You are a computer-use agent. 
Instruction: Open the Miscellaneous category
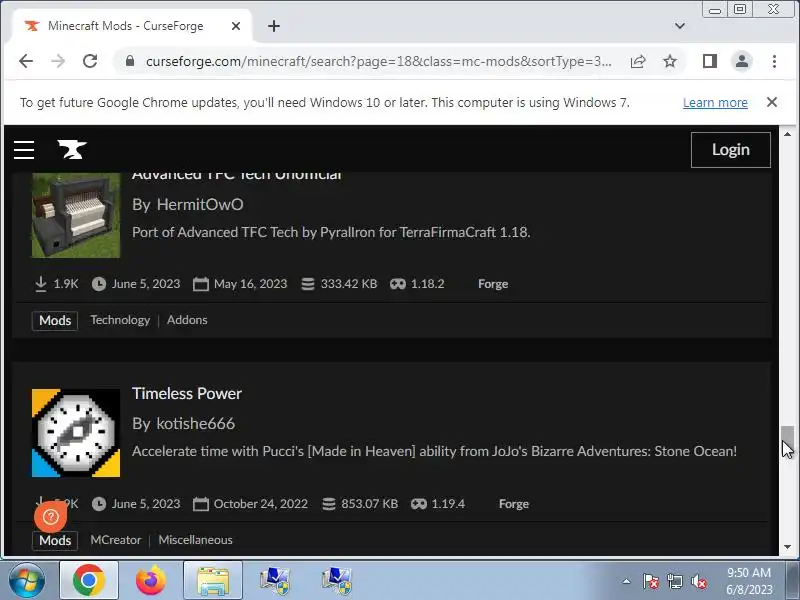tap(195, 540)
